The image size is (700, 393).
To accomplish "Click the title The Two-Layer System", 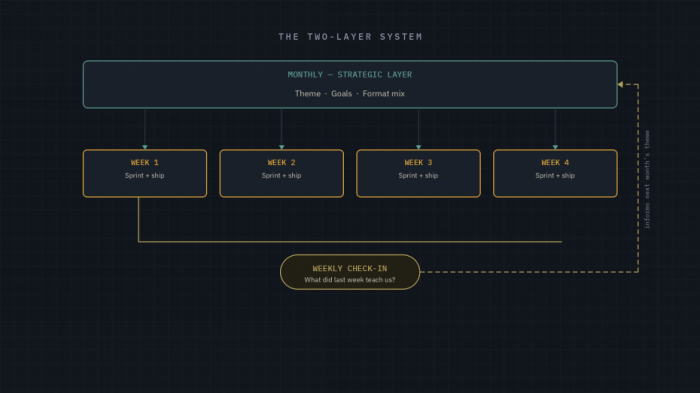I will (350, 37).
